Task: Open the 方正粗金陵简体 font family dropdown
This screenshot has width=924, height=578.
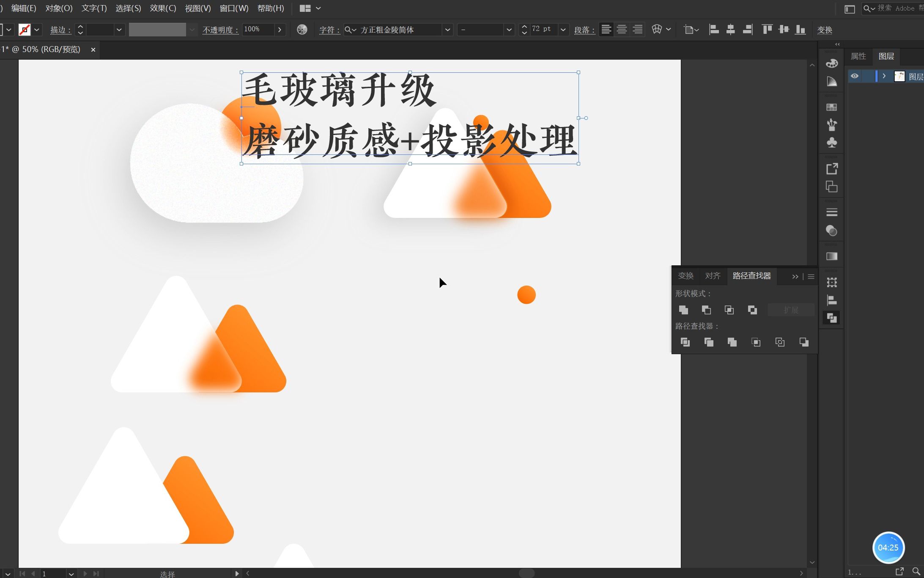Action: 447,30
